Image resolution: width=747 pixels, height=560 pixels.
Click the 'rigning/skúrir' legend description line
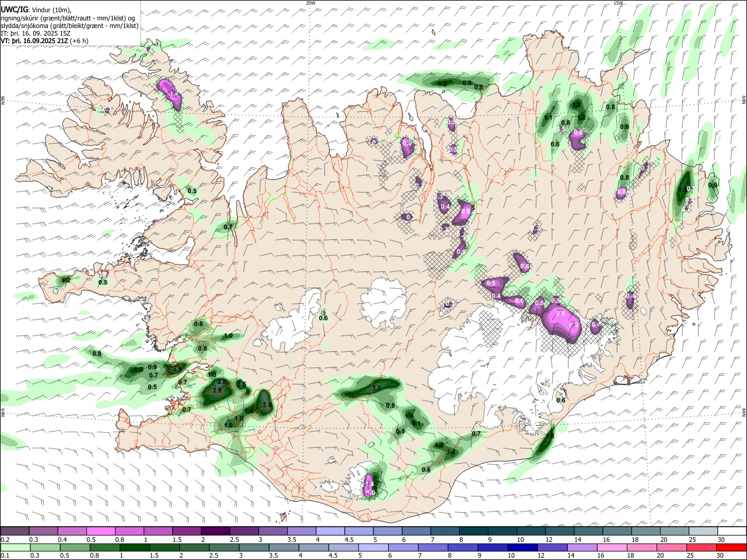[68, 17]
